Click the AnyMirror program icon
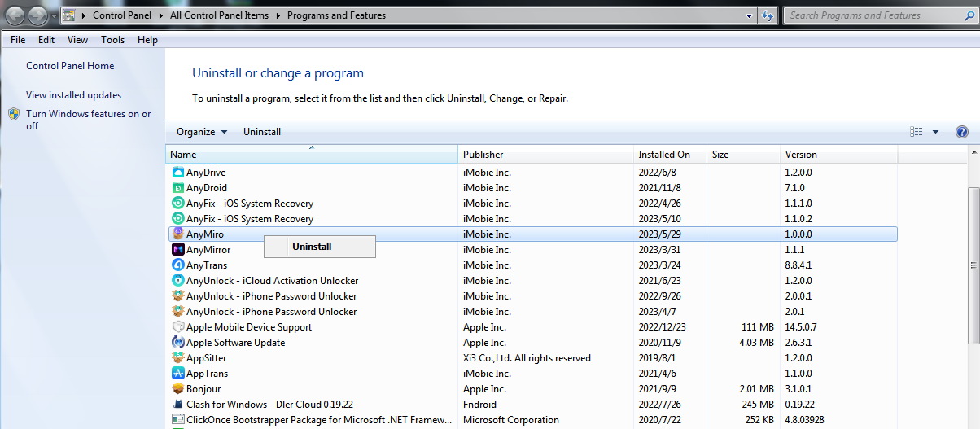Image resolution: width=980 pixels, height=429 pixels. [x=178, y=250]
